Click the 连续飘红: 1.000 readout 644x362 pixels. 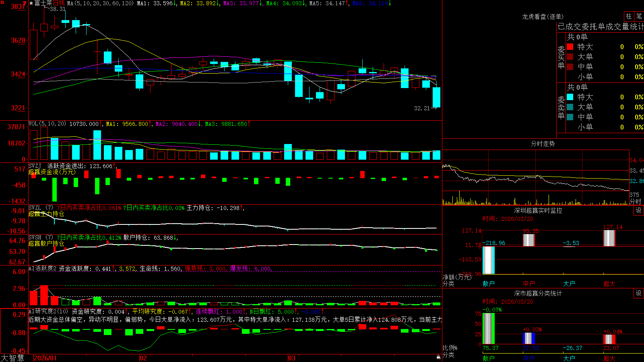221,311
